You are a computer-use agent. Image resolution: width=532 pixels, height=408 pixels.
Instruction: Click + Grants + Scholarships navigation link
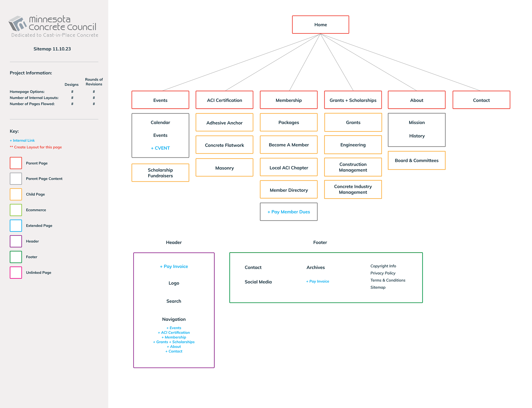[x=174, y=342]
